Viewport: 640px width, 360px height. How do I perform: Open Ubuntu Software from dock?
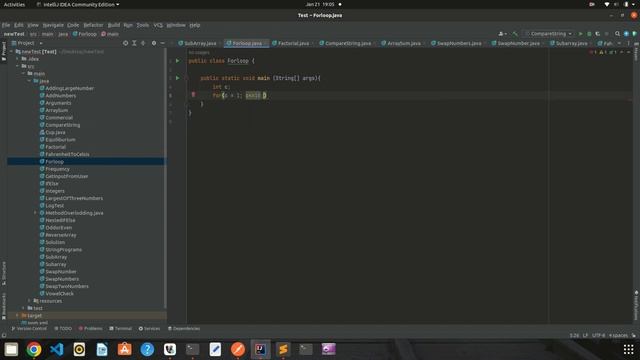tap(124, 349)
